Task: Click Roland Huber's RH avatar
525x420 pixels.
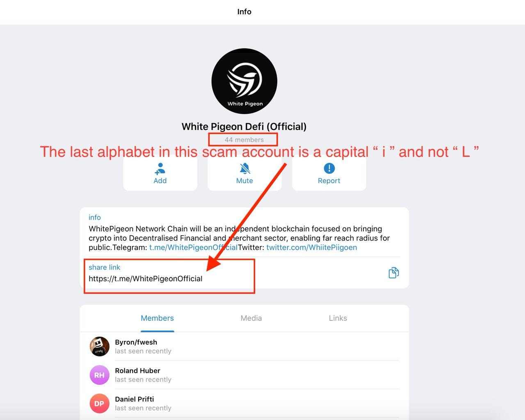Action: coord(99,375)
